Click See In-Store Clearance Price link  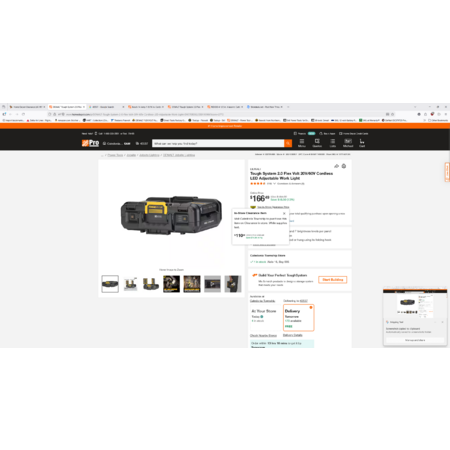[273, 207]
